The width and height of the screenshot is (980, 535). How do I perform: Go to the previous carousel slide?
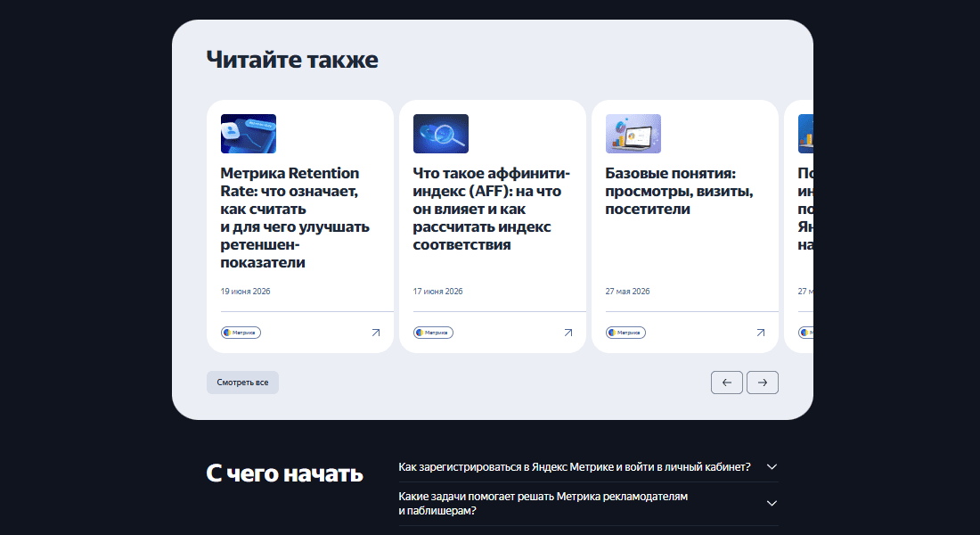(727, 383)
